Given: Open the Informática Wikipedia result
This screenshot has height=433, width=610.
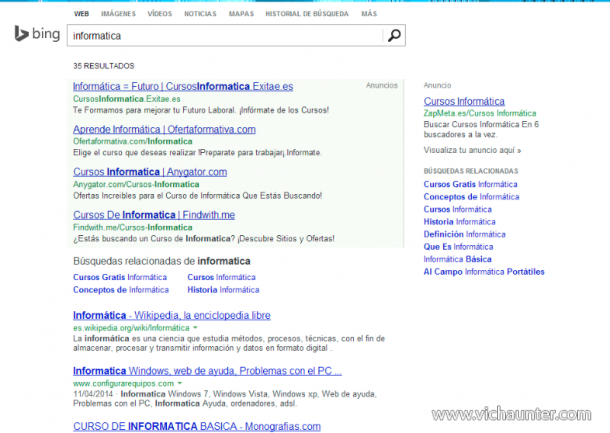Looking at the screenshot, I should point(172,316).
